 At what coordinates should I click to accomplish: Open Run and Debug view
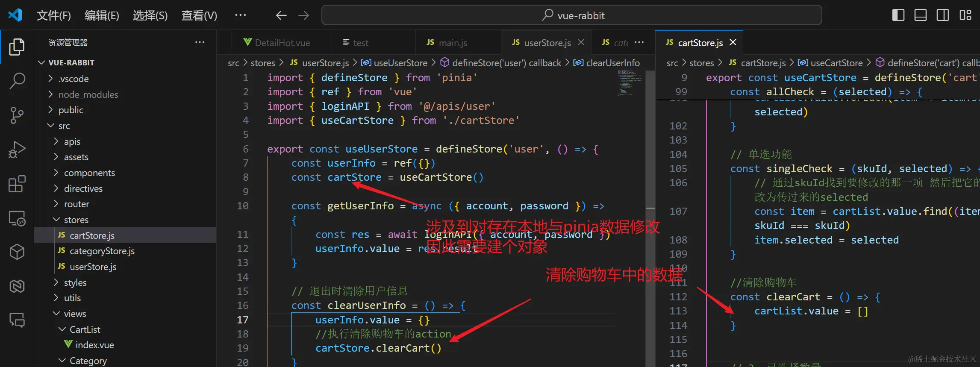pos(17,150)
